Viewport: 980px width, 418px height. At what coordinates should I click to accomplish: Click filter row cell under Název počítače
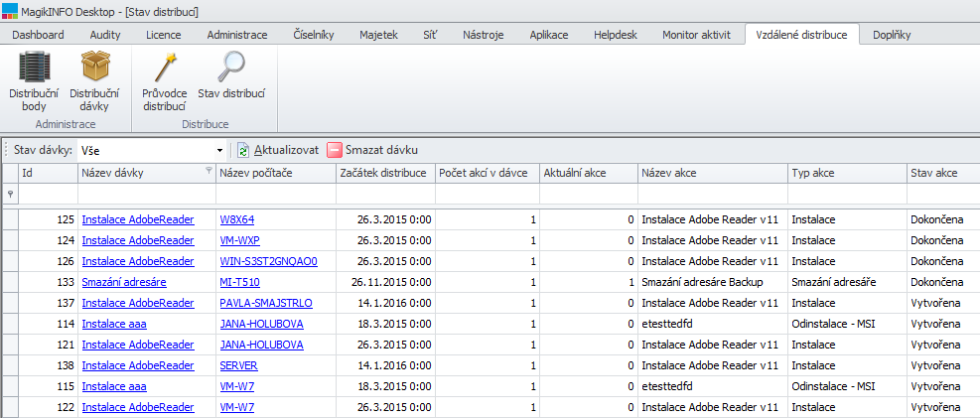(275, 194)
